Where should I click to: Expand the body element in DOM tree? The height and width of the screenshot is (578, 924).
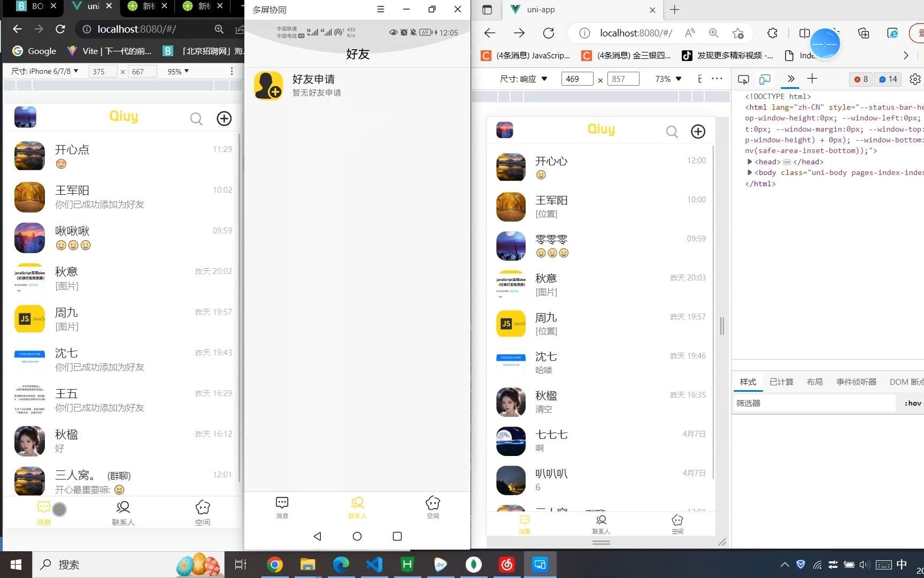[750, 172]
